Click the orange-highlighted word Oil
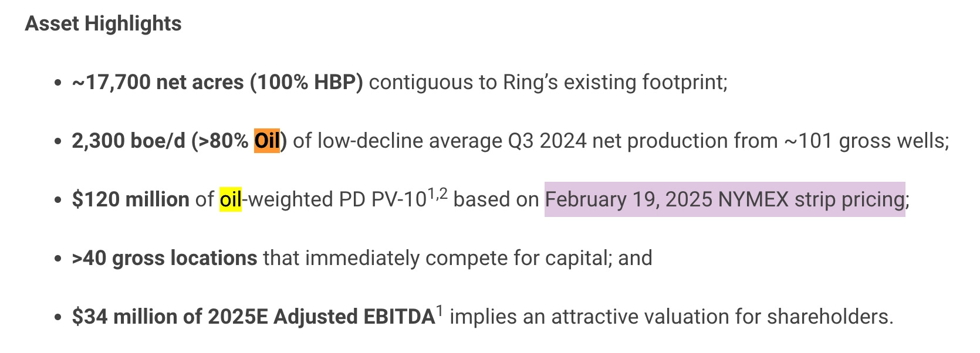Screen dimensions: 980x353 point(267,141)
